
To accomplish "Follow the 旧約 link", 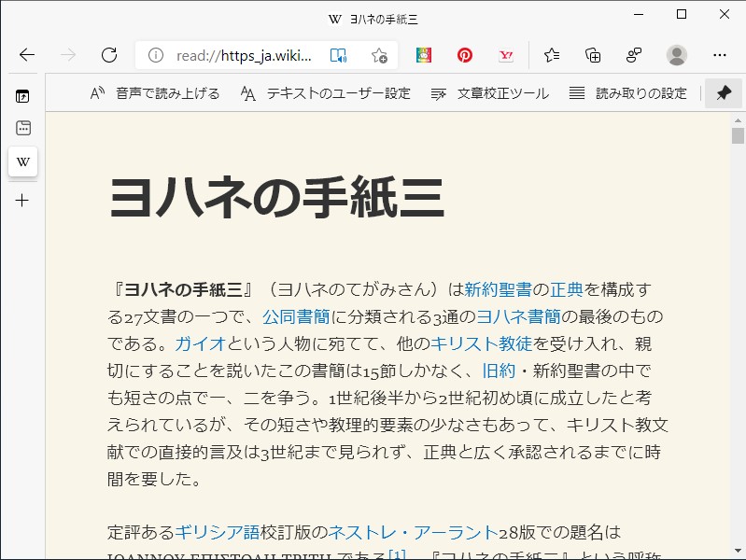I will pos(499,371).
